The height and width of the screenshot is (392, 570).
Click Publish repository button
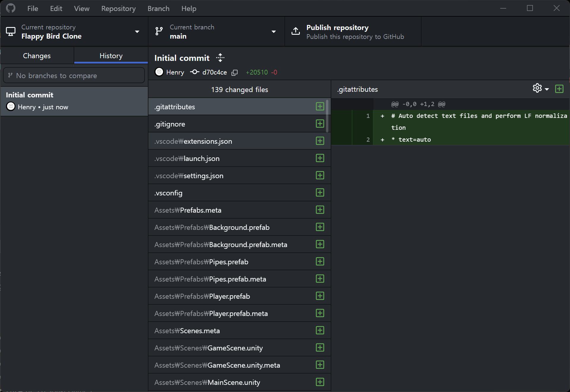[353, 31]
